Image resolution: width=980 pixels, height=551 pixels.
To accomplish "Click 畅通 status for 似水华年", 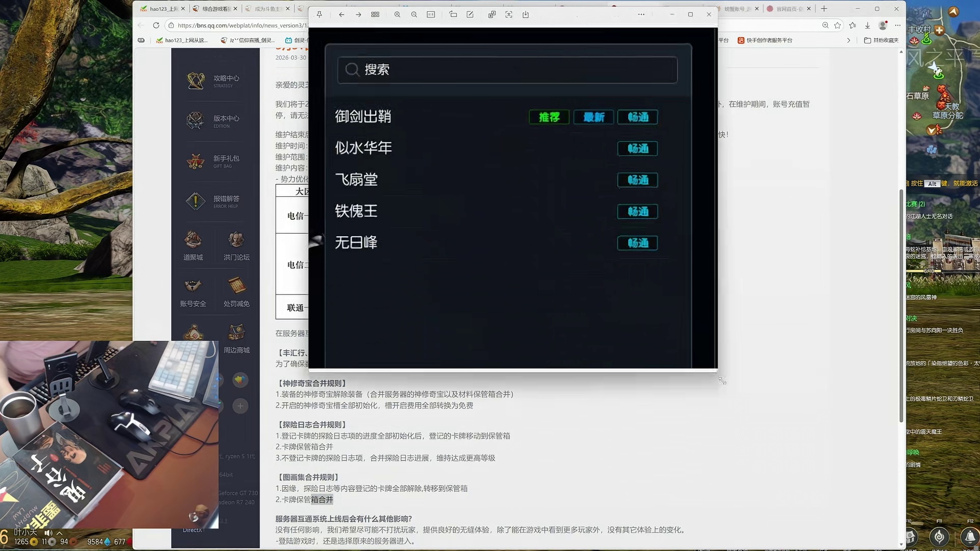I will point(637,149).
